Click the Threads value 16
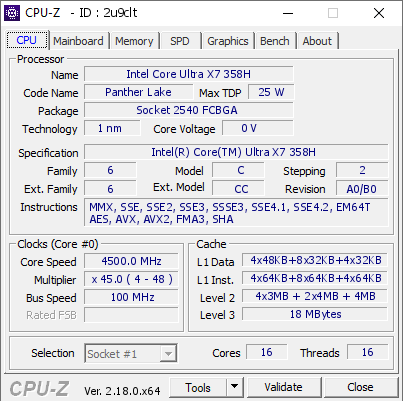The image size is (403, 401). (368, 352)
